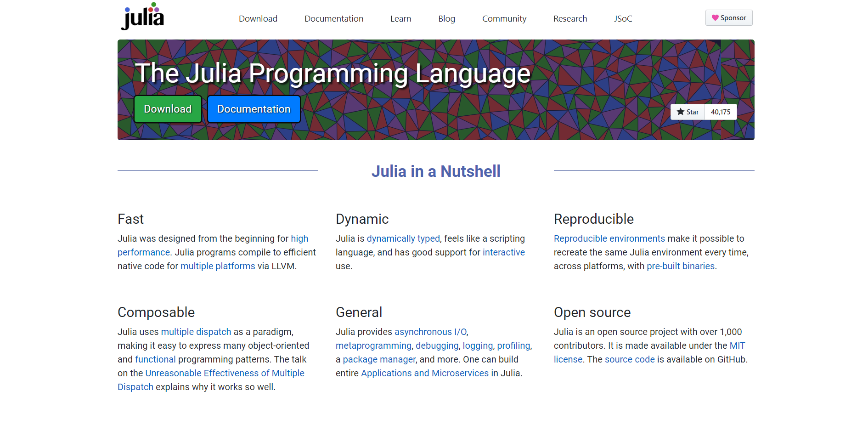868x425 pixels.
Task: Open the Community nav item
Action: 504,19
